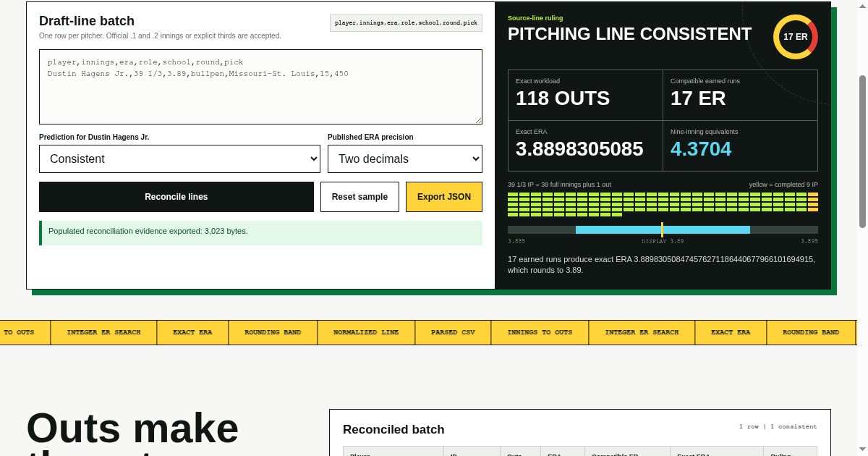Click the CSV header format chip

[406, 23]
